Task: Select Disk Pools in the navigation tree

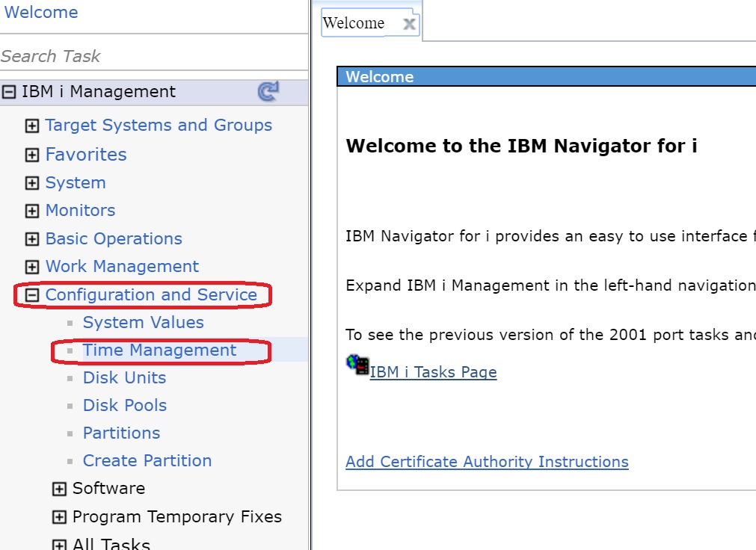Action: (x=124, y=406)
